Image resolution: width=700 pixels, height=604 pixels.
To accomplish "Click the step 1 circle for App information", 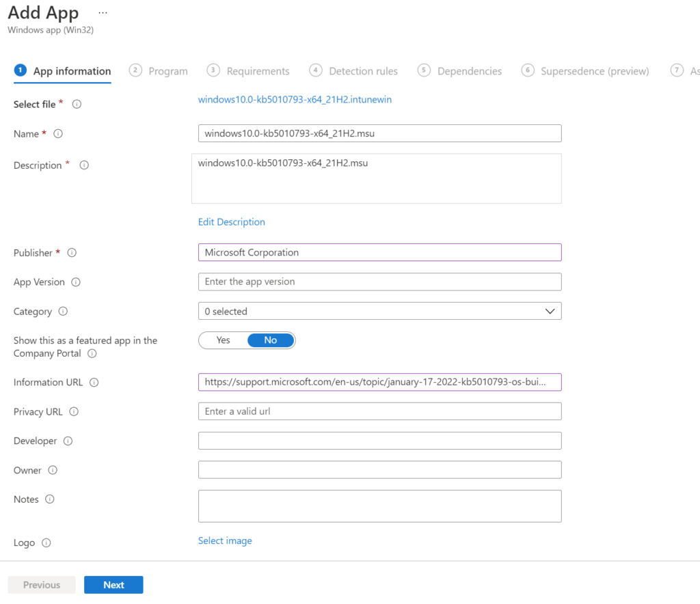I will coord(20,70).
